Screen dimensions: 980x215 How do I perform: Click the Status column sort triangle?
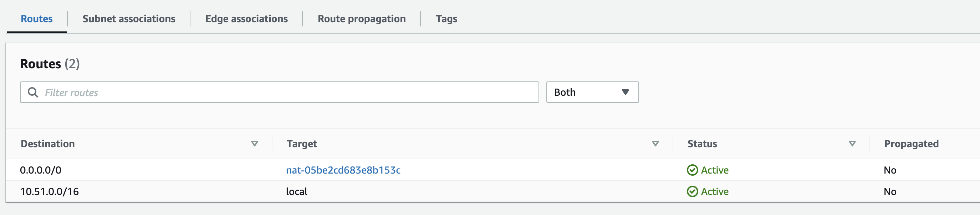click(852, 144)
